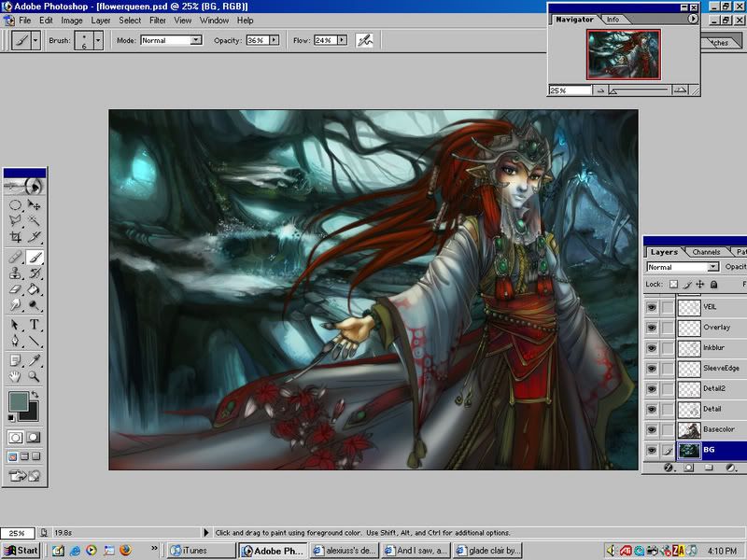747x560 pixels.
Task: Open the Windows Start menu
Action: coord(21,551)
